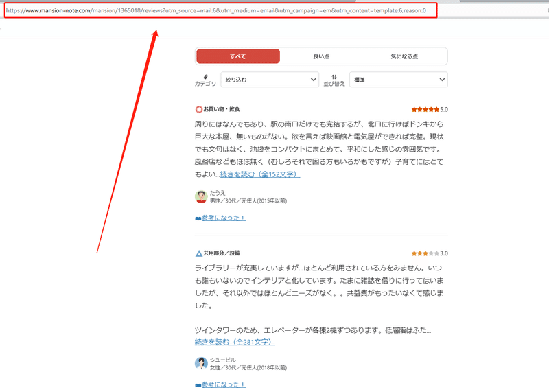Click the 5.0 star rating
549x392 pixels.
pyautogui.click(x=430, y=109)
